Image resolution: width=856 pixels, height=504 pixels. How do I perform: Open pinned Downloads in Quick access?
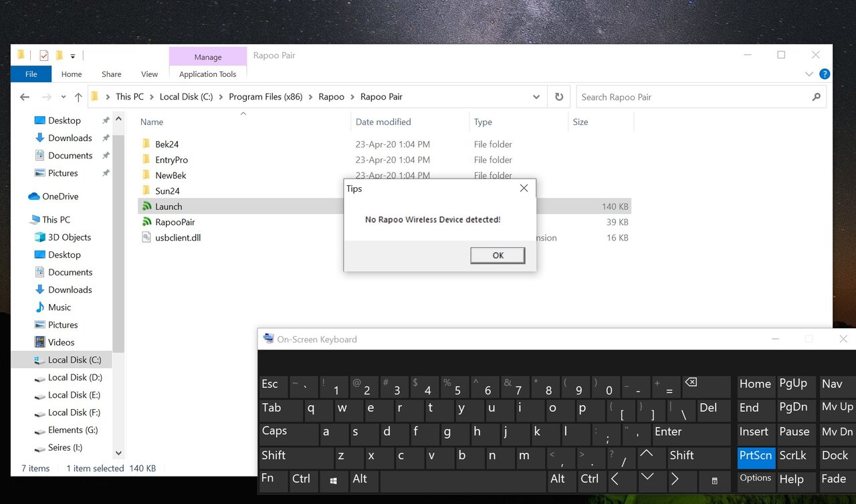[x=70, y=138]
